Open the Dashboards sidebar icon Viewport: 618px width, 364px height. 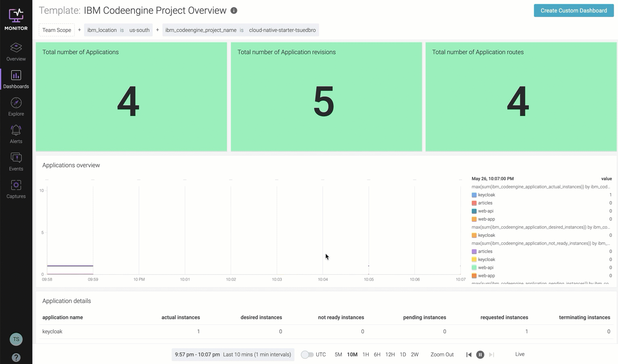[16, 75]
